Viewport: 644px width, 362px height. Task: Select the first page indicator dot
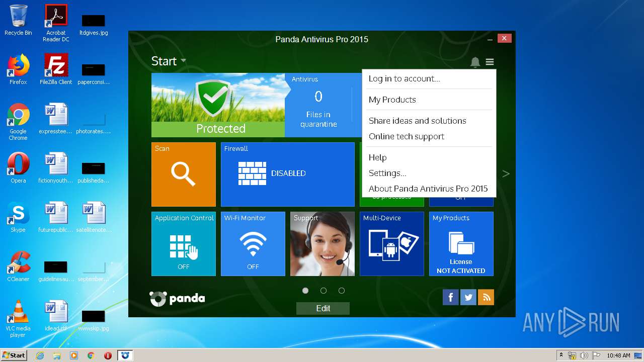coord(305,291)
